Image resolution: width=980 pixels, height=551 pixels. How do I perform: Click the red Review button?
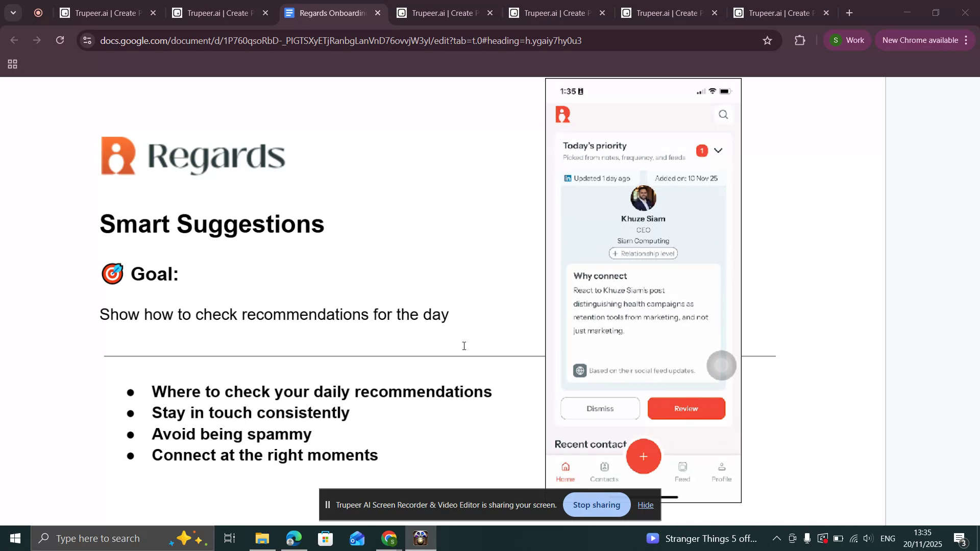(686, 409)
